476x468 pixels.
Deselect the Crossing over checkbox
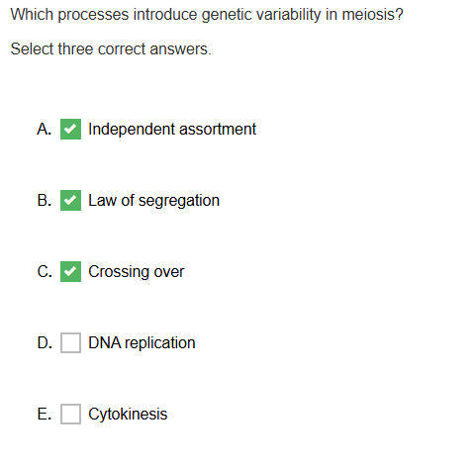click(70, 271)
